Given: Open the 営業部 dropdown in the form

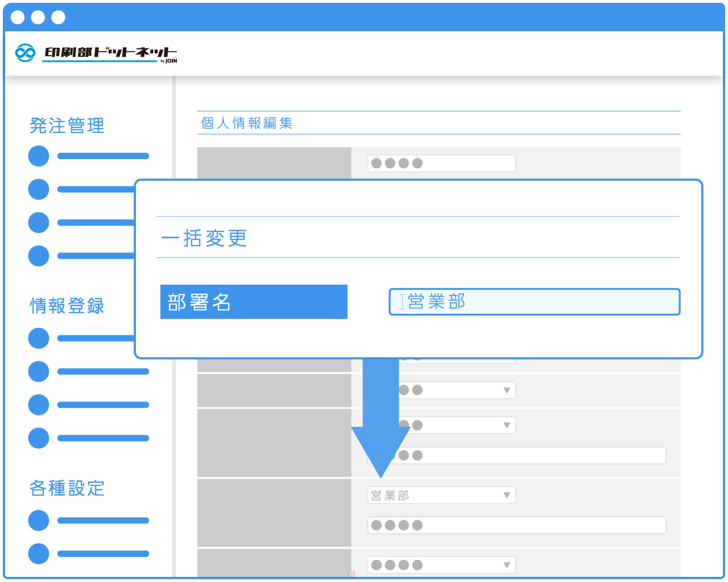Looking at the screenshot, I should pyautogui.click(x=441, y=495).
